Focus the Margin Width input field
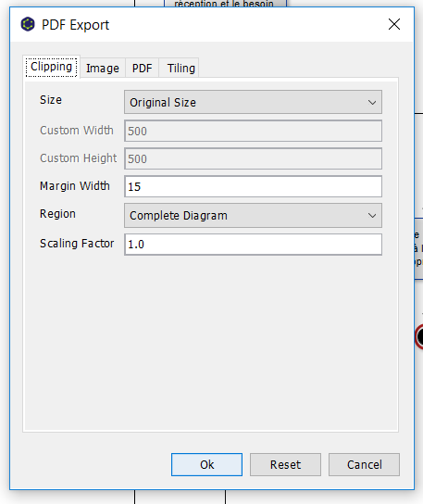Image resolution: width=423 pixels, height=504 pixels. (x=253, y=186)
